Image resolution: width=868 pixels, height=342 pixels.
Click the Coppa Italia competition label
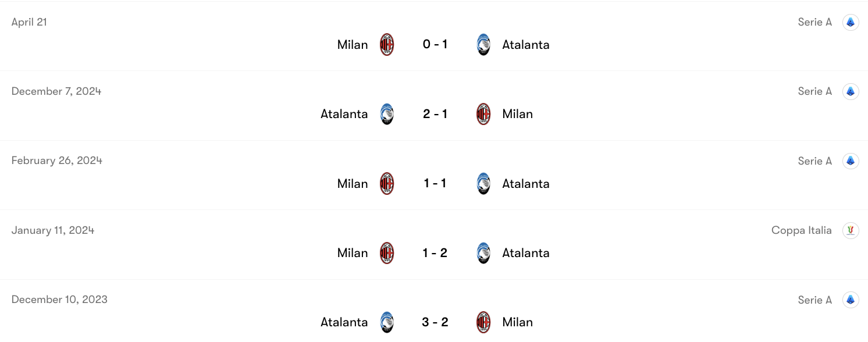801,230
